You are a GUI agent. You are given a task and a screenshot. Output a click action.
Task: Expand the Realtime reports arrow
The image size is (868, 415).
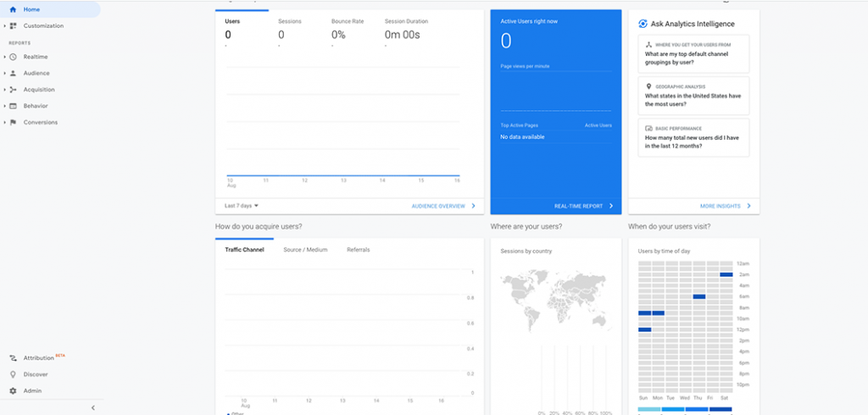pos(4,57)
